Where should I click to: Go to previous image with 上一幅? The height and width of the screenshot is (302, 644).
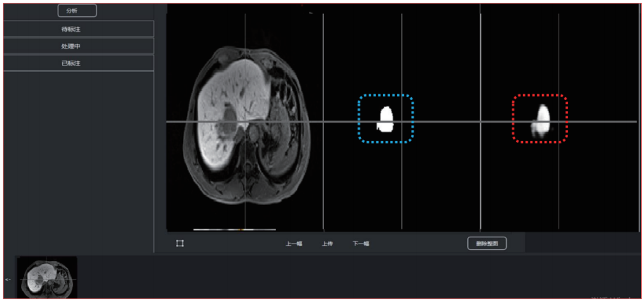point(293,244)
